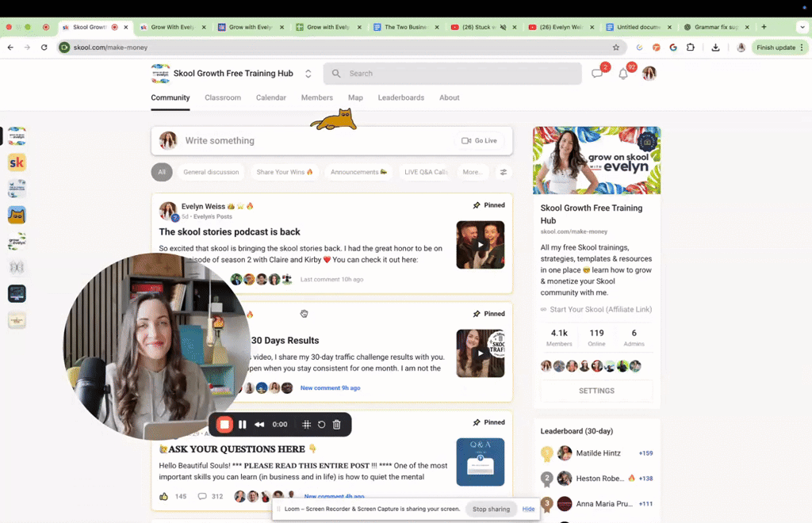Open Chrome extensions puzzle icon
Image resolution: width=812 pixels, height=523 pixels.
click(691, 48)
